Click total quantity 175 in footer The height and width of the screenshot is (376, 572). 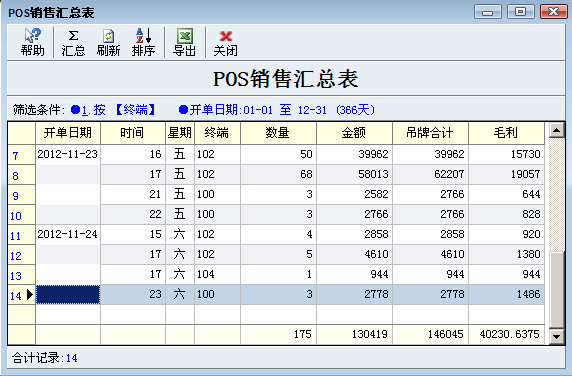pyautogui.click(x=278, y=334)
